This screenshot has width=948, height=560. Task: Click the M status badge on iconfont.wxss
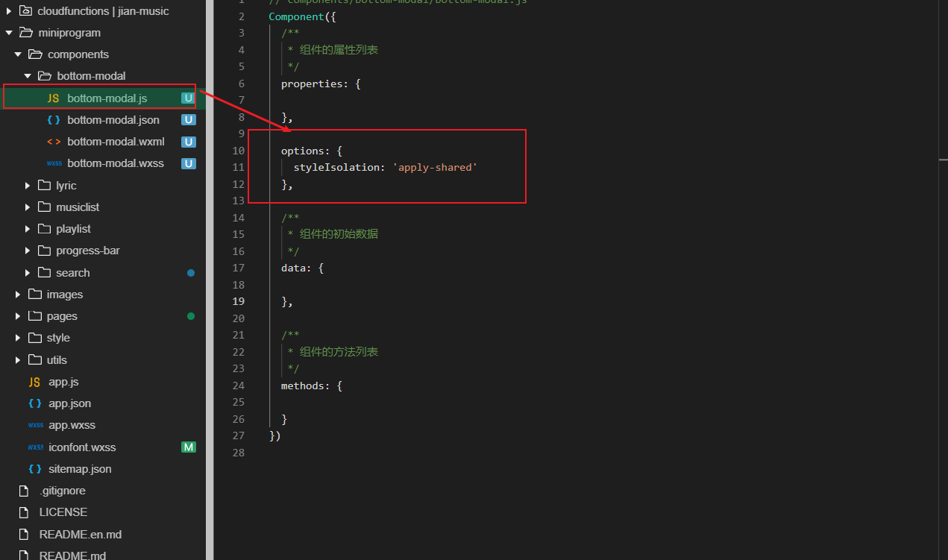coord(189,447)
